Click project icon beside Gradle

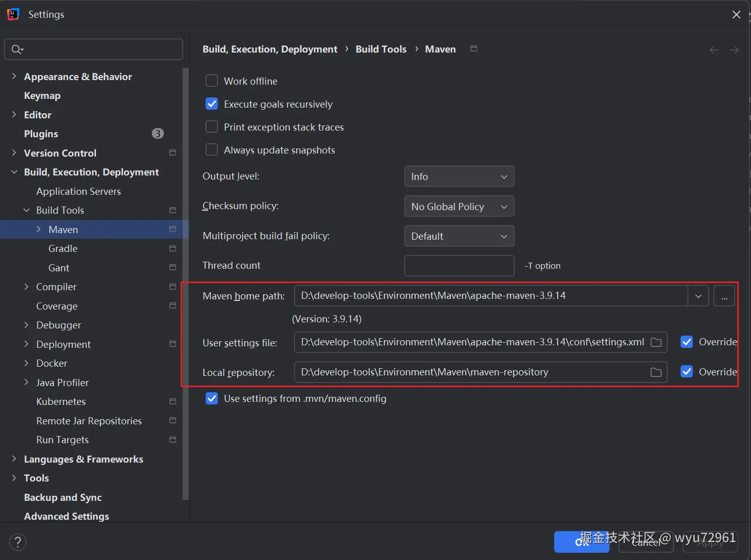(x=172, y=248)
